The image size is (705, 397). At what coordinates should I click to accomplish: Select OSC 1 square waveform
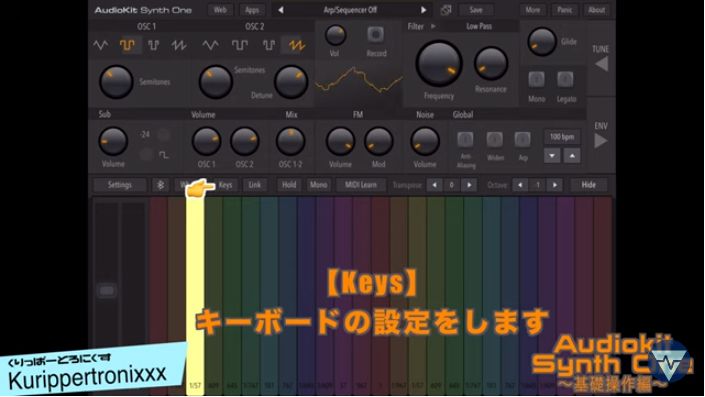[x=128, y=45]
